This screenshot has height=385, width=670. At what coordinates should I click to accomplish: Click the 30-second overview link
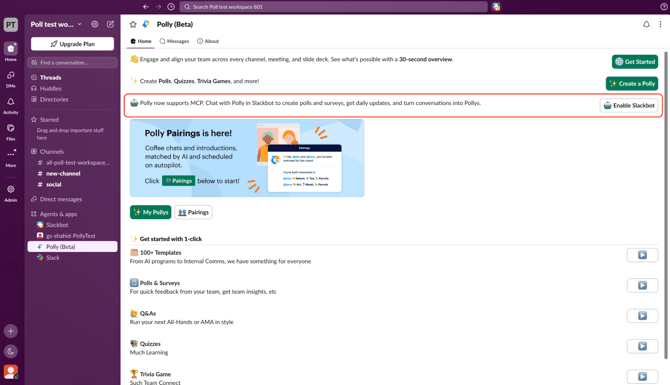click(x=426, y=59)
